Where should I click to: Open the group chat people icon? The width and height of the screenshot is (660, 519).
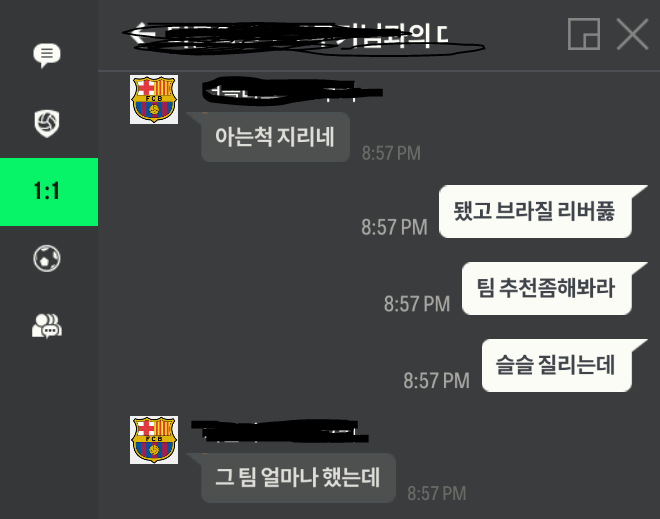pos(47,326)
